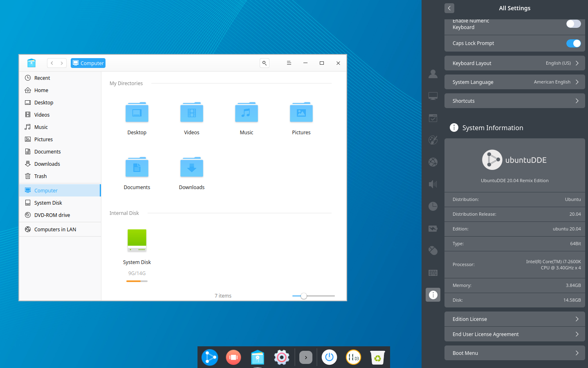Toggle search in the file manager toolbar

[x=264, y=63]
